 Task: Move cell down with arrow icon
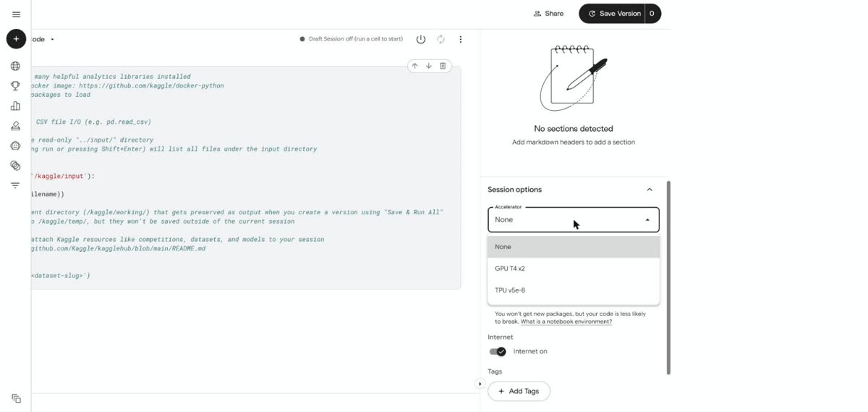coord(429,66)
